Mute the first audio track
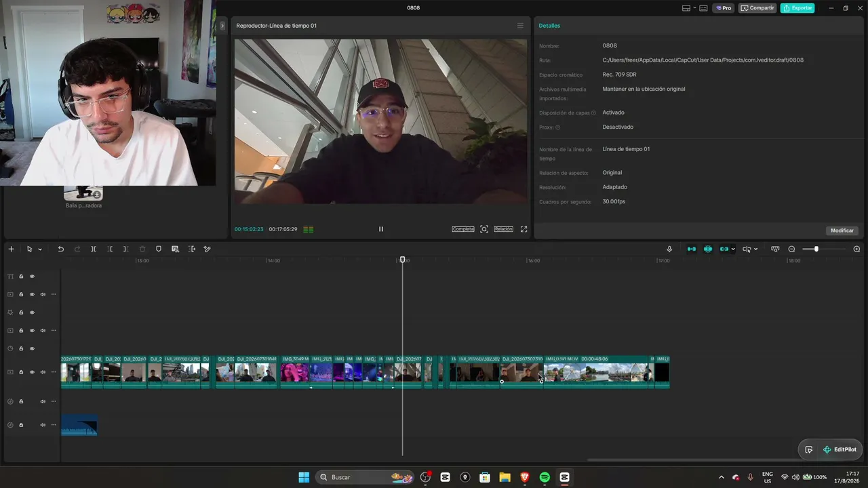 43,401
